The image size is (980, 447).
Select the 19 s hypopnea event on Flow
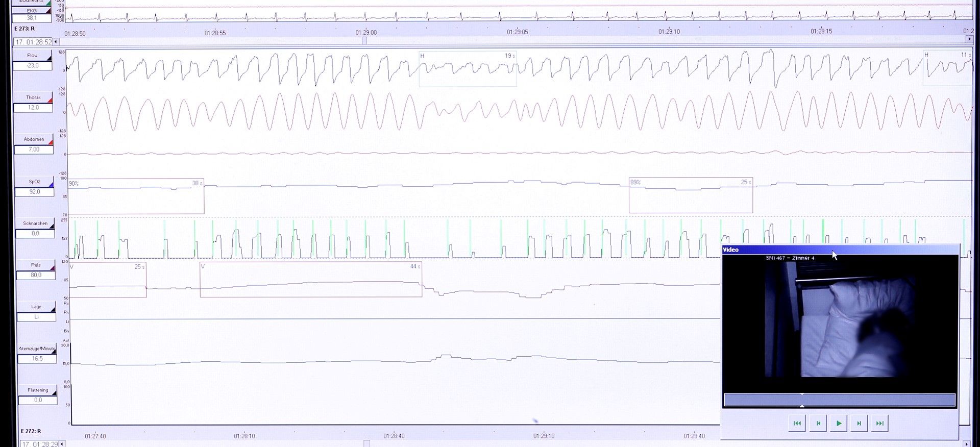pyautogui.click(x=468, y=69)
